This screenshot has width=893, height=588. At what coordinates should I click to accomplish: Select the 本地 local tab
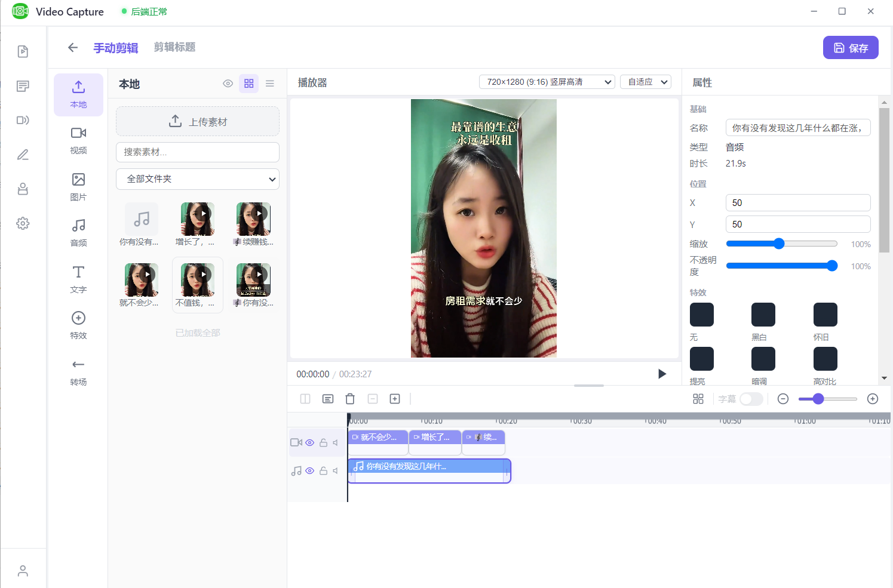(78, 94)
